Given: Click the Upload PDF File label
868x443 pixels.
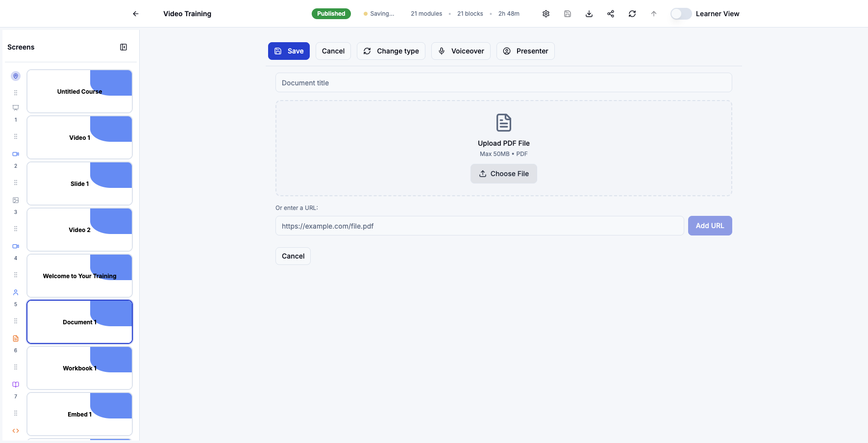Looking at the screenshot, I should 504,143.
